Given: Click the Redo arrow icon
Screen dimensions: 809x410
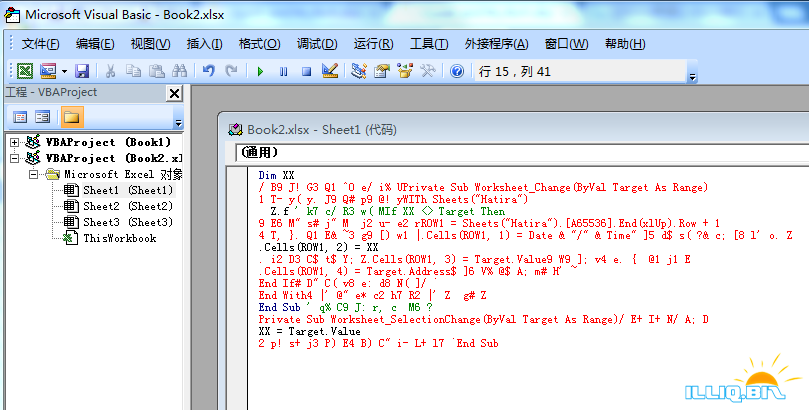Looking at the screenshot, I should (232, 71).
